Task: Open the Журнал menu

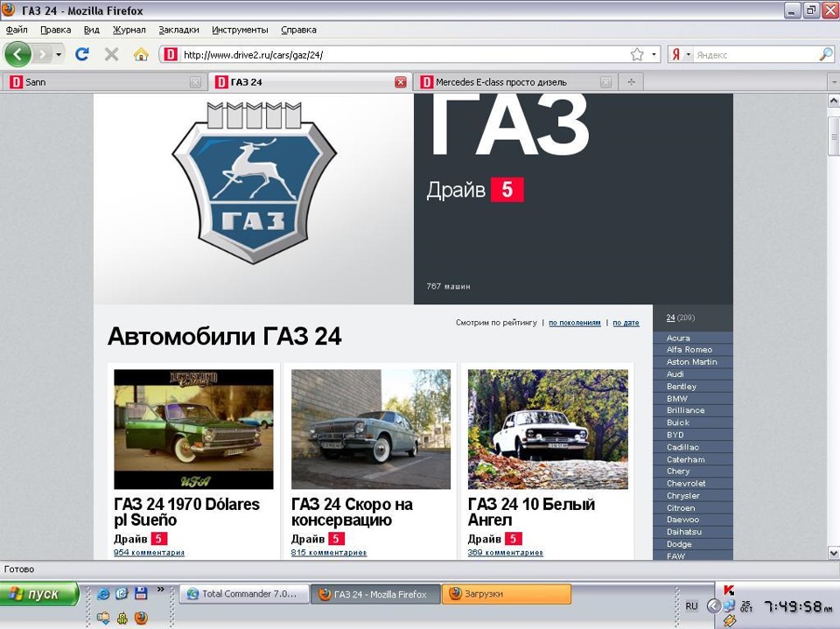Action: click(129, 30)
